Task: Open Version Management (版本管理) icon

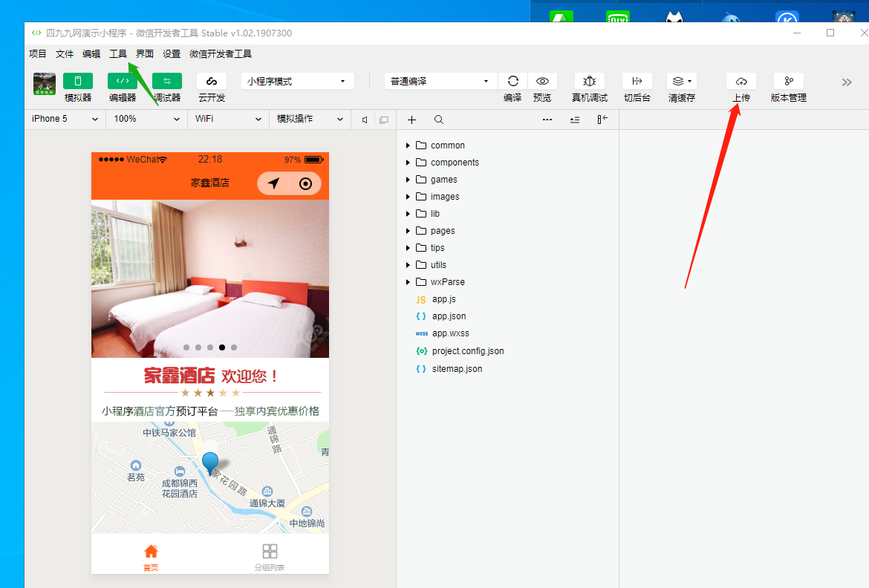Action: coord(788,81)
